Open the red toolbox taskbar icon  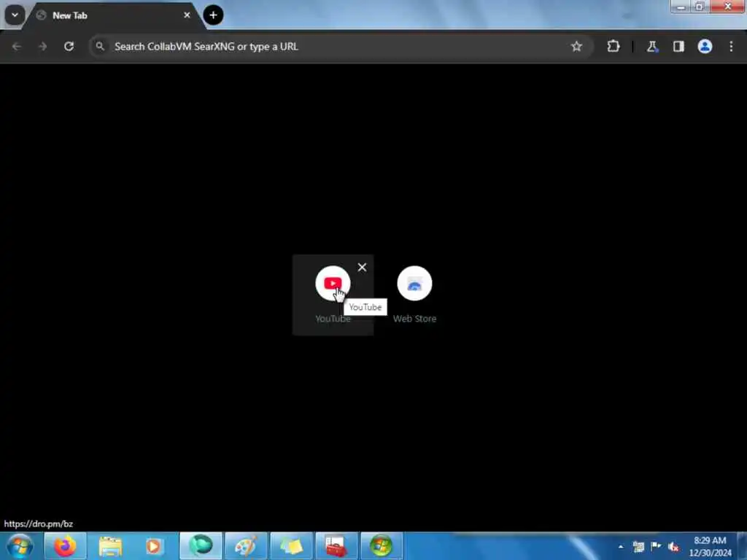(x=336, y=545)
